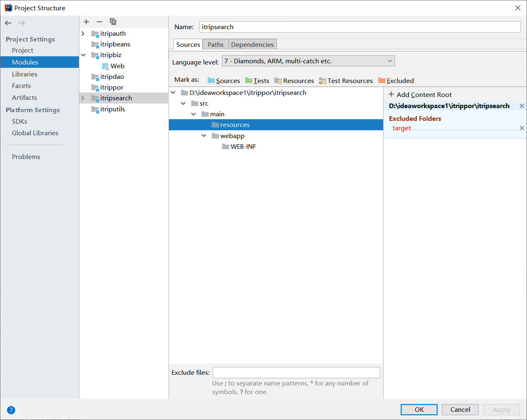Open SDKs under Platform Settings
The image size is (527, 420).
click(x=20, y=122)
